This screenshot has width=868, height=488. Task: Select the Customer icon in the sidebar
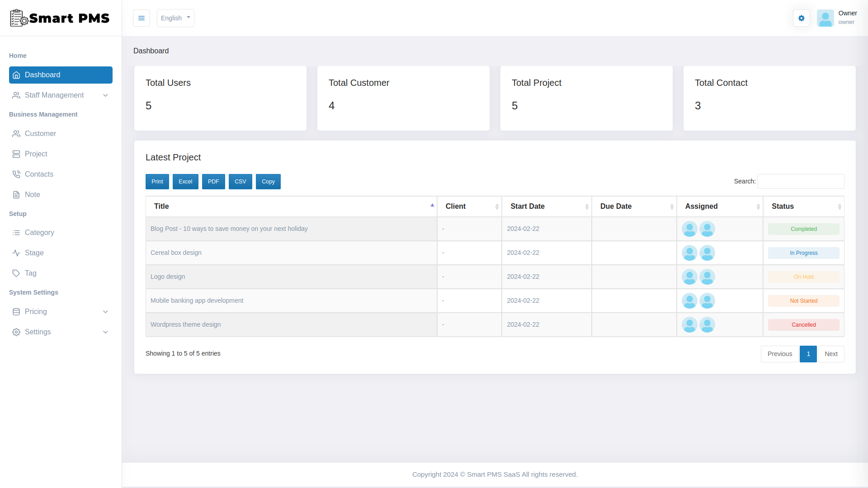[16, 134]
